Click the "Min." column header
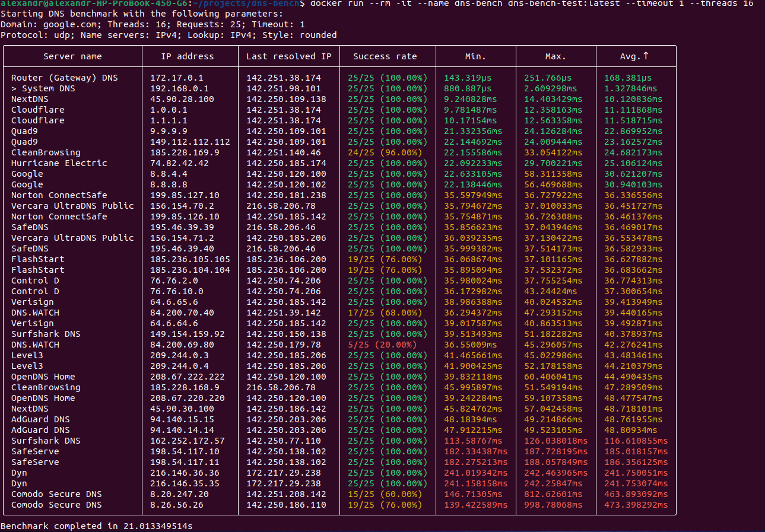The image size is (765, 532). [x=476, y=56]
